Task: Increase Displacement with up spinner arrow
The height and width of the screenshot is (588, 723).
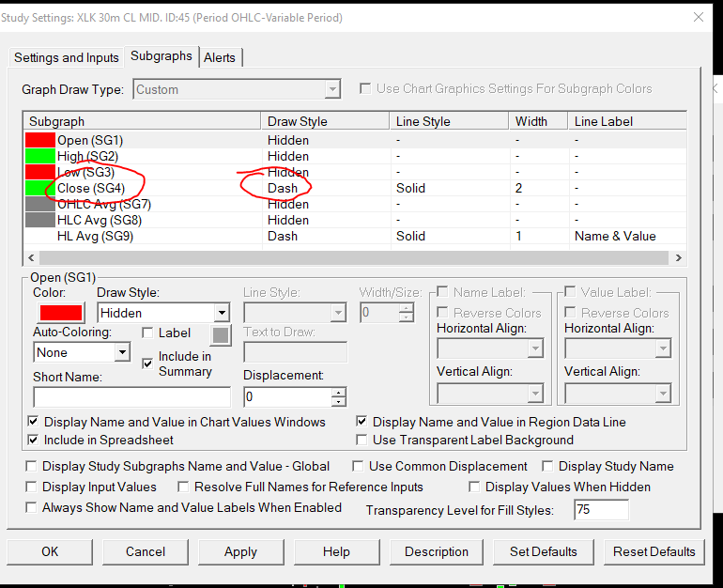Action: click(x=338, y=393)
